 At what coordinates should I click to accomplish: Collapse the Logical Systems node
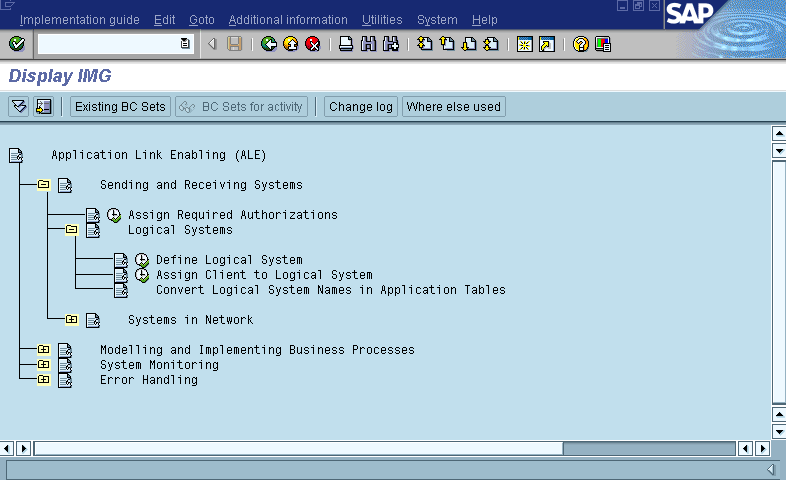tap(72, 229)
